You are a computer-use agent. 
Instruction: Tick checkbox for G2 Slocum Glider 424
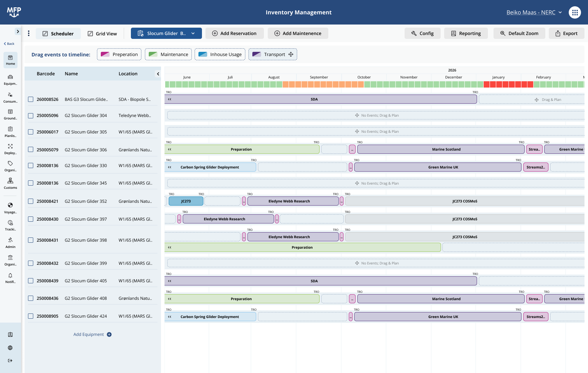[31, 316]
